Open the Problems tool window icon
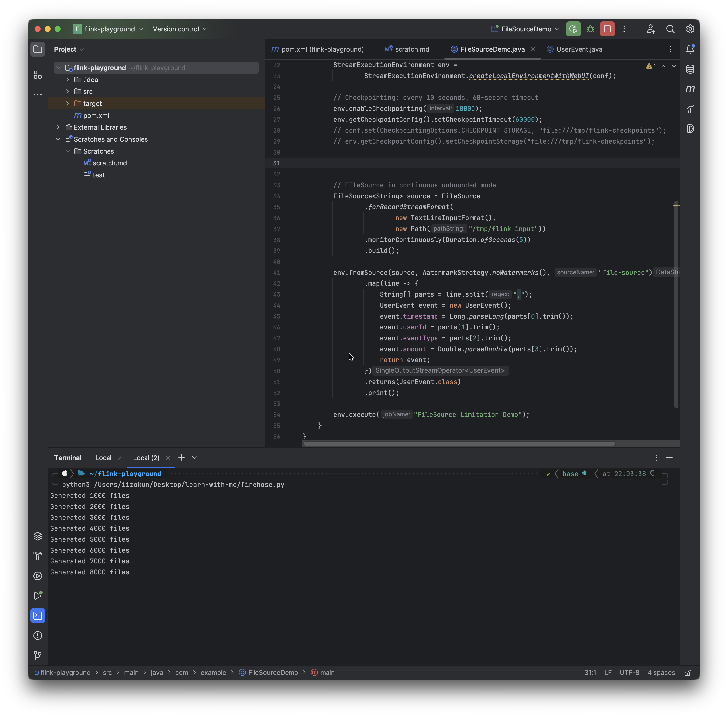The height and width of the screenshot is (717, 728). (x=38, y=635)
